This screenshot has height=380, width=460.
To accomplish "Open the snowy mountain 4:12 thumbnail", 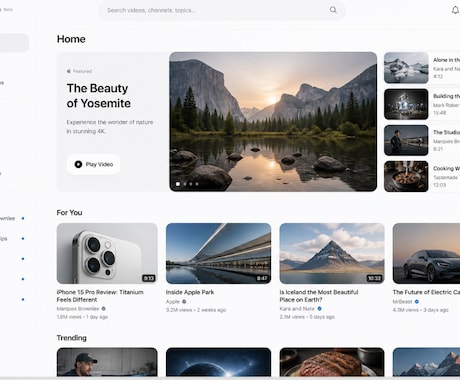I will [406, 68].
